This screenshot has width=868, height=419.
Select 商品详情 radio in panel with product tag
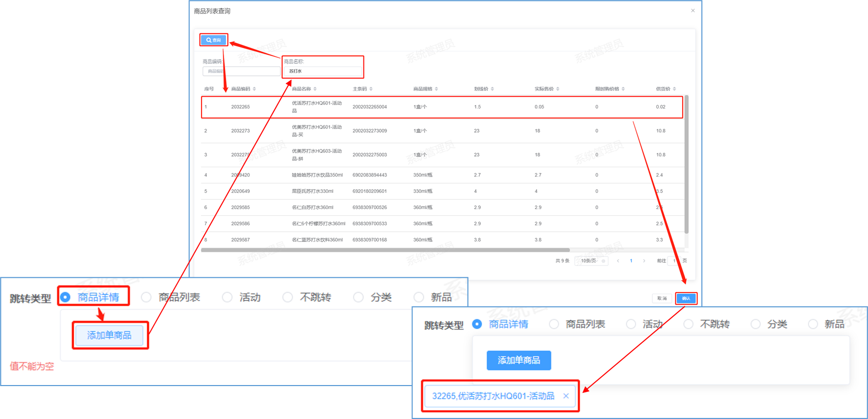coord(477,324)
